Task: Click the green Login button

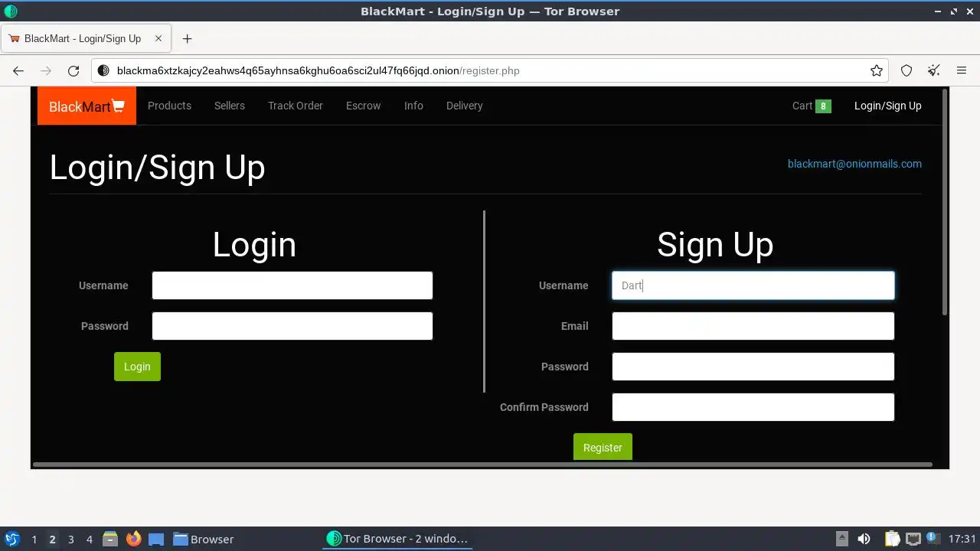Action: (137, 367)
